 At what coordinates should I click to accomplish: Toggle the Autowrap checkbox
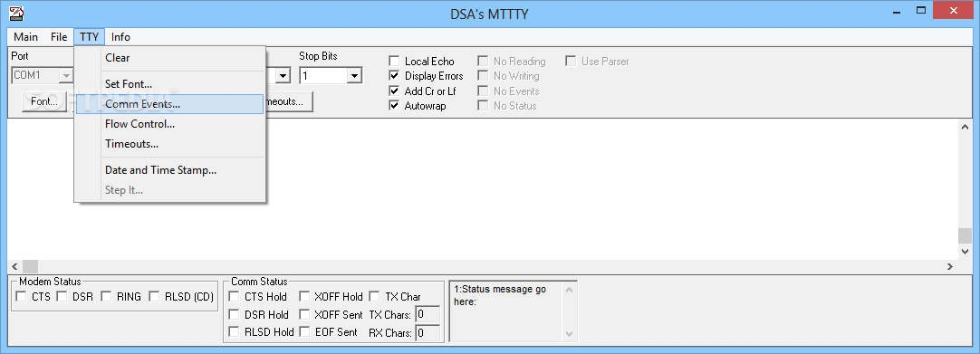(x=394, y=106)
